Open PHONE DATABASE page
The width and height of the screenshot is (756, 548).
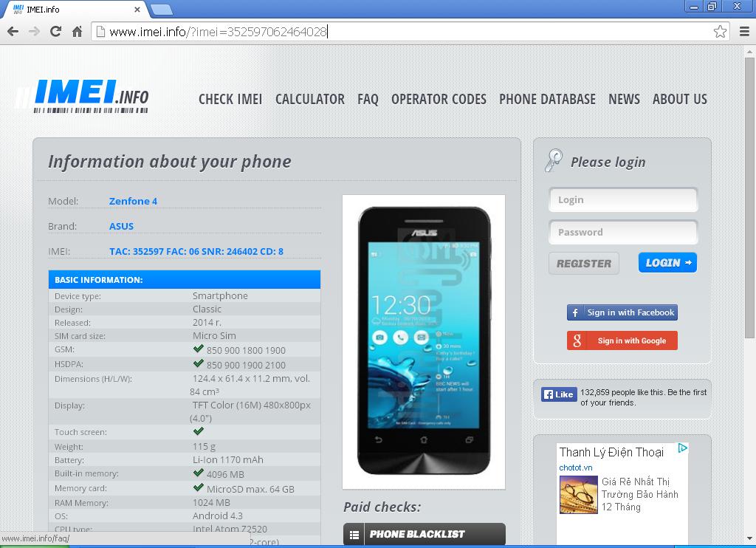(547, 100)
